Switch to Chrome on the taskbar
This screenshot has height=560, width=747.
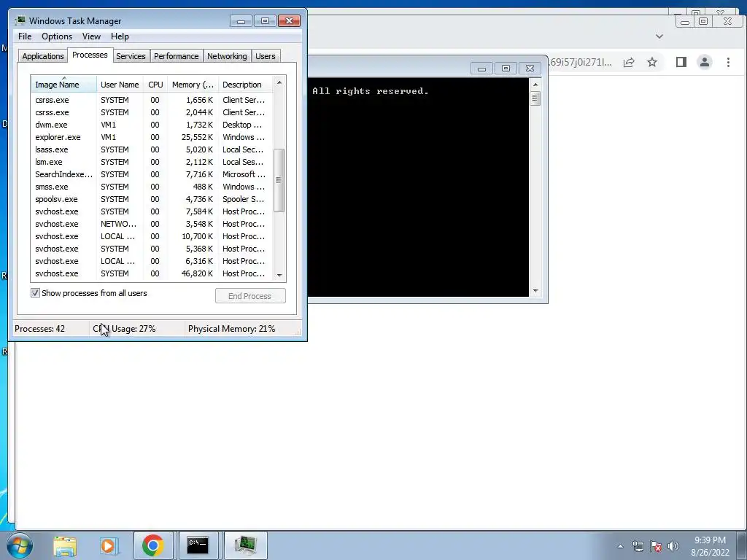click(153, 545)
